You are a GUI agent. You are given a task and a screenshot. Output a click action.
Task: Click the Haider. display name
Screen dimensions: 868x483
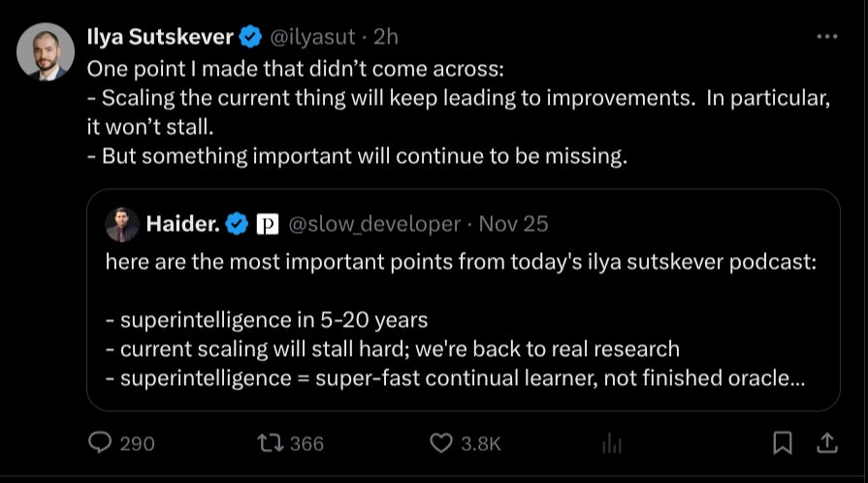183,224
